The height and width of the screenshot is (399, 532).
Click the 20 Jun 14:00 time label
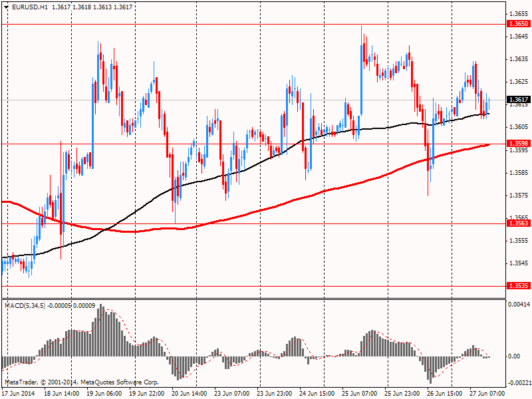tap(189, 394)
